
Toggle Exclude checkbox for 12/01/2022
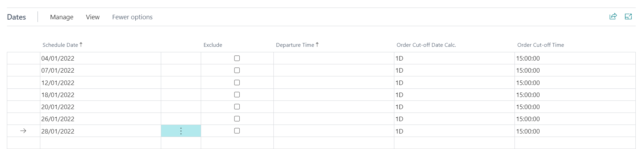point(237,83)
